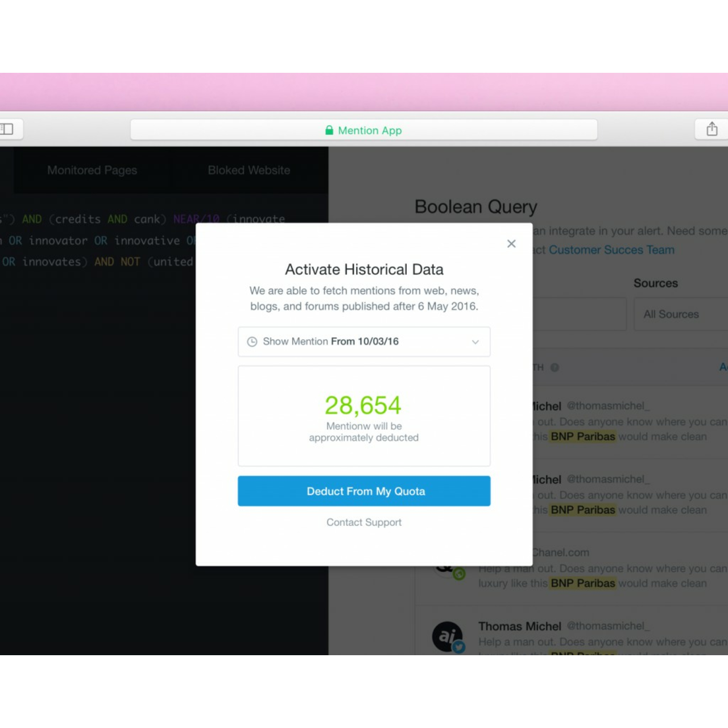Expand the Show Mention From 10/03/16 dropdown

pyautogui.click(x=364, y=342)
